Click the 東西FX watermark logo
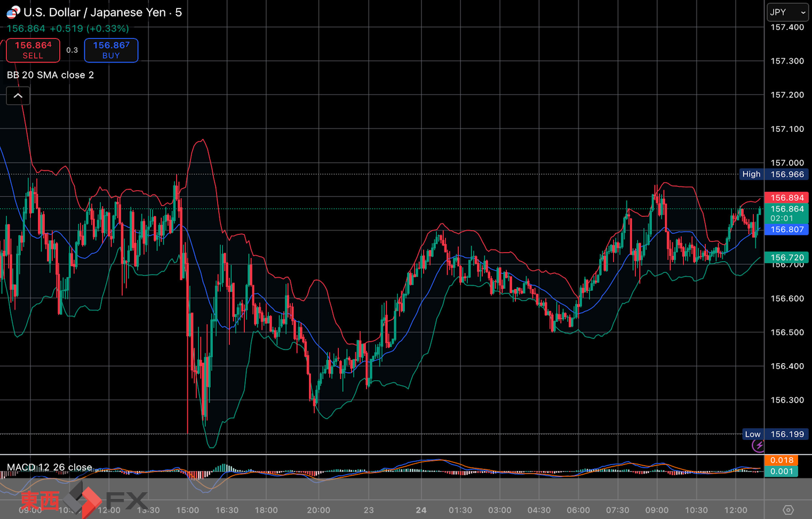Image resolution: width=812 pixels, height=519 pixels. pos(83,500)
